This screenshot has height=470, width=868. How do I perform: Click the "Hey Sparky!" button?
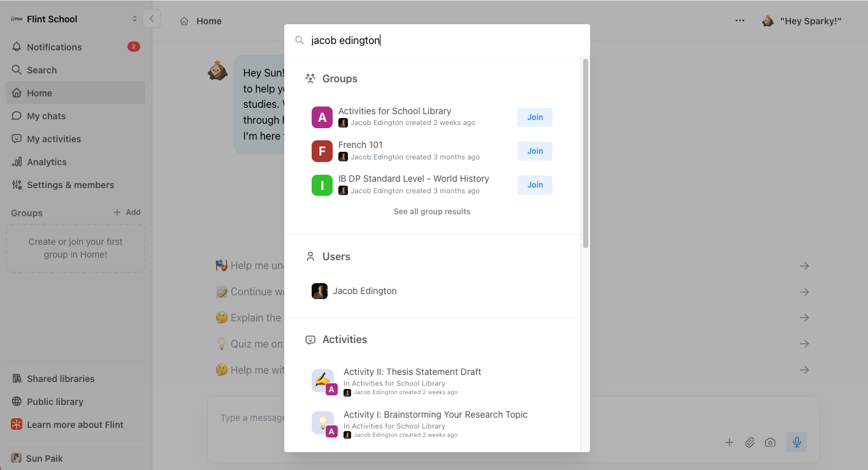tap(802, 21)
